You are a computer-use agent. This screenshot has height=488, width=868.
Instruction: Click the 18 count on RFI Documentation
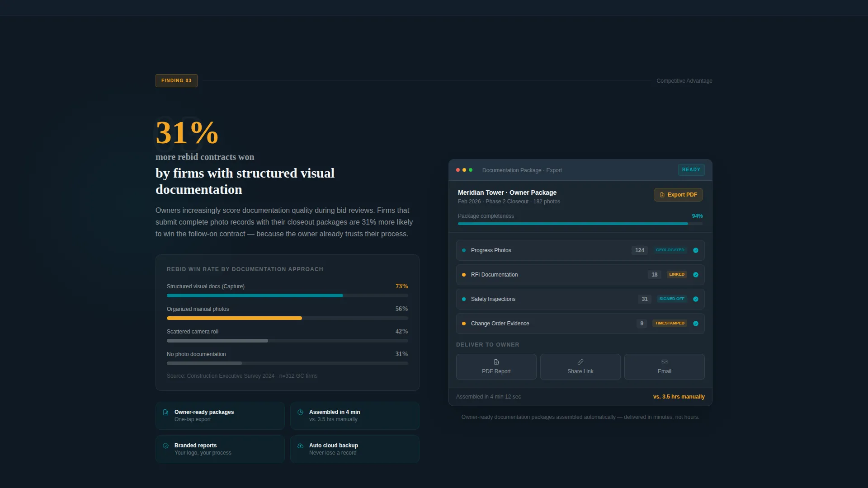tap(654, 275)
